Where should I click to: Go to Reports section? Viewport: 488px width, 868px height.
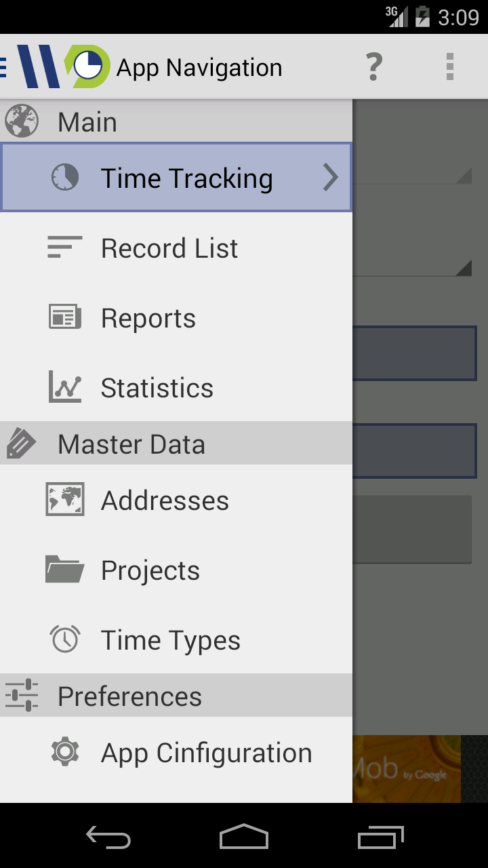click(x=176, y=317)
